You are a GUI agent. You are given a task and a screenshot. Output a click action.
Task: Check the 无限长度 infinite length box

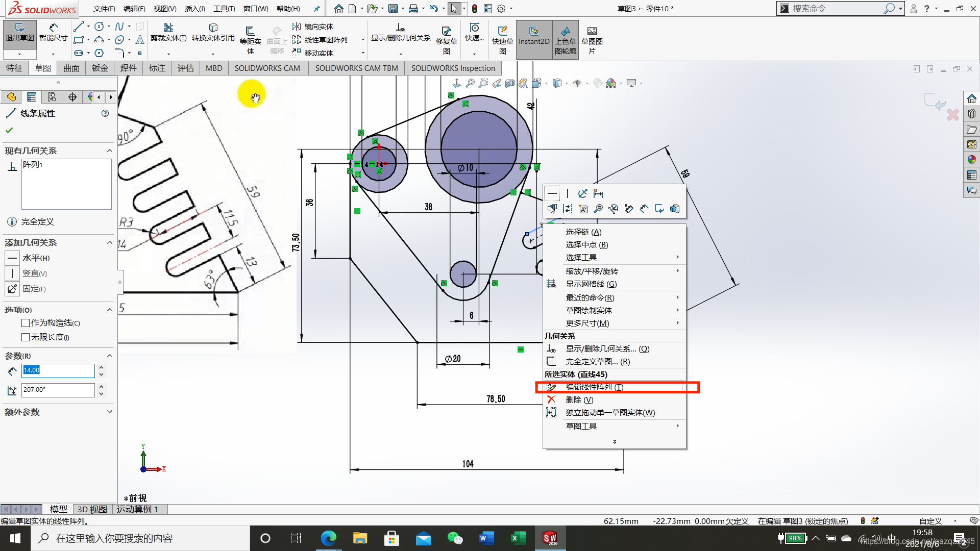pos(26,337)
